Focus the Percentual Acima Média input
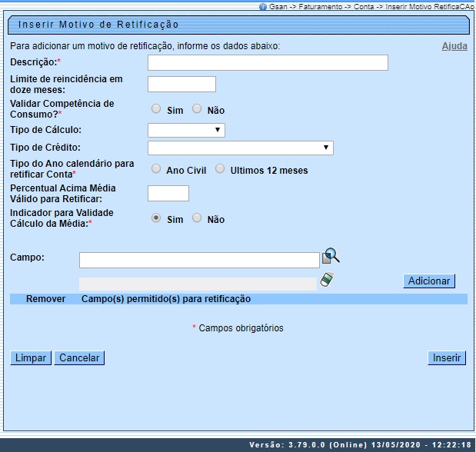 point(168,194)
